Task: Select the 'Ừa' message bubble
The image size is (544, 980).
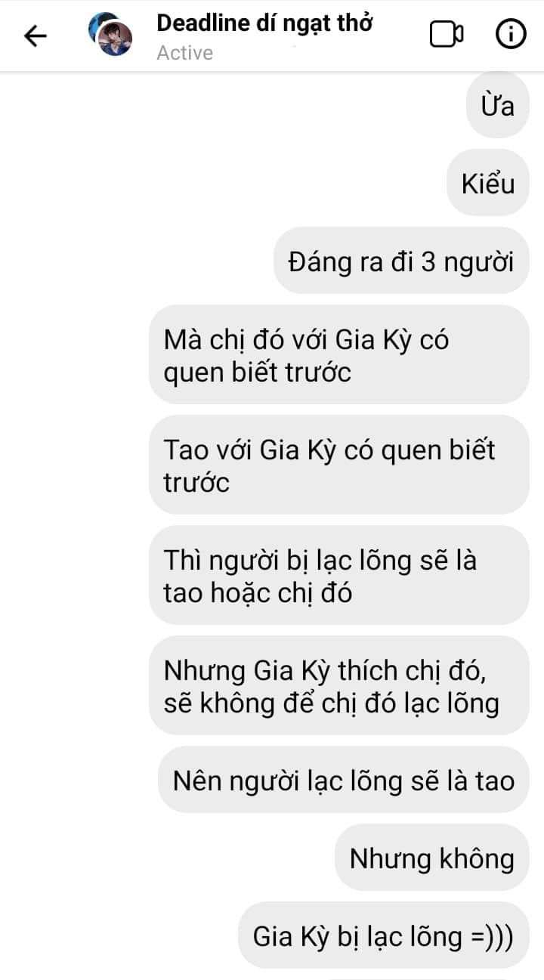Action: (498, 105)
